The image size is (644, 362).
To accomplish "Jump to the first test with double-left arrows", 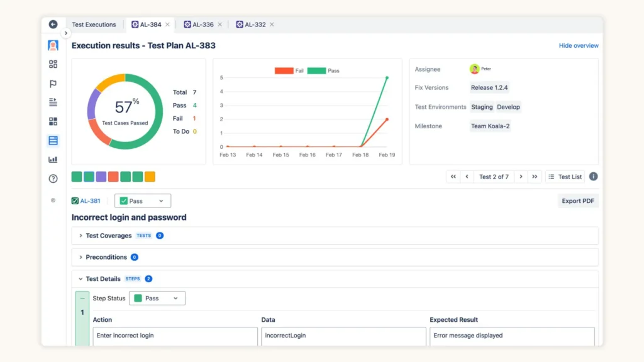I will 453,177.
